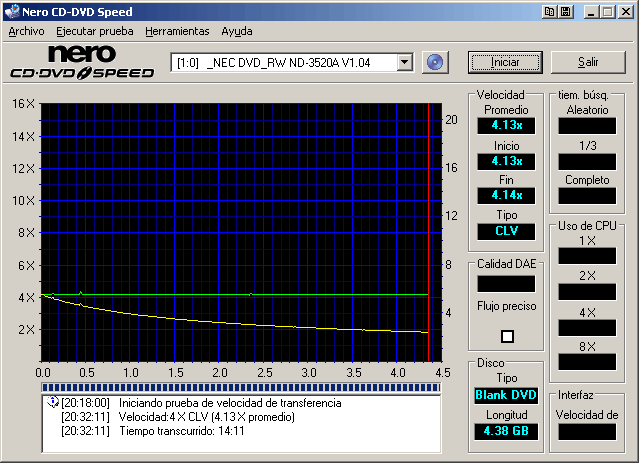The width and height of the screenshot is (639, 463).
Task: Maximize the Nero CD-DVD Speed window
Action: click(608, 12)
